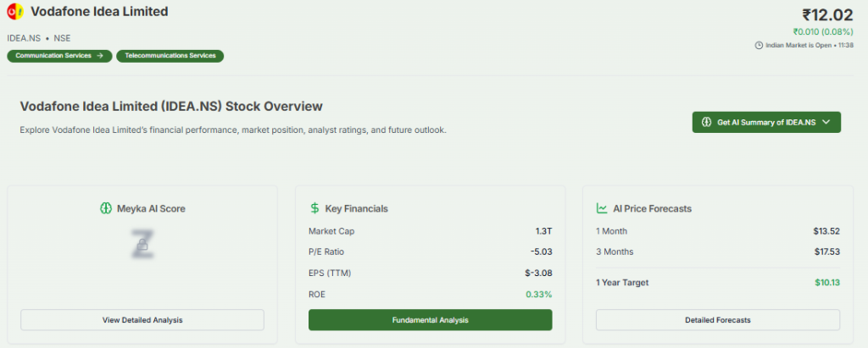868x348 pixels.
Task: Click the market open clock icon
Action: (758, 45)
